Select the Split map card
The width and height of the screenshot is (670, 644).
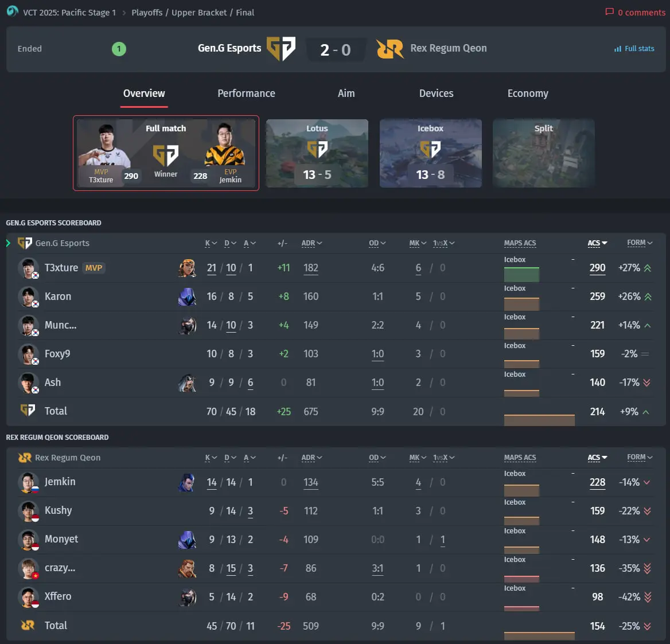(x=544, y=153)
